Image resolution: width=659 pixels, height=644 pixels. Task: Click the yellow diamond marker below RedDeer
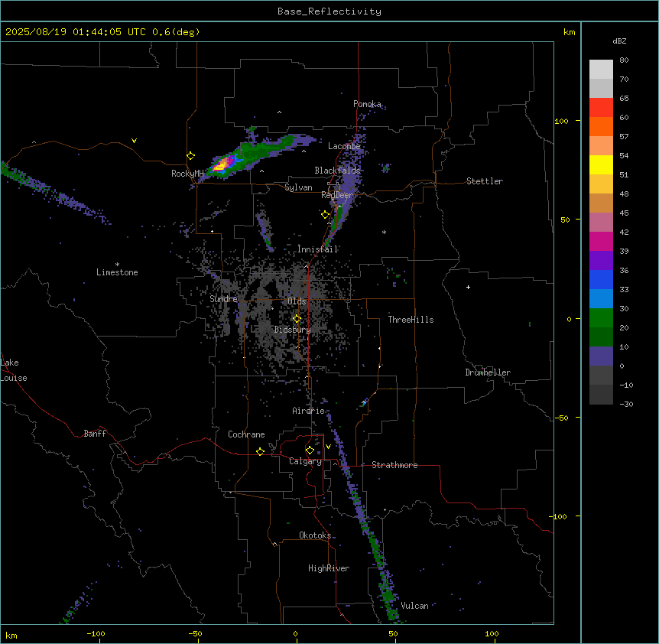coord(326,215)
